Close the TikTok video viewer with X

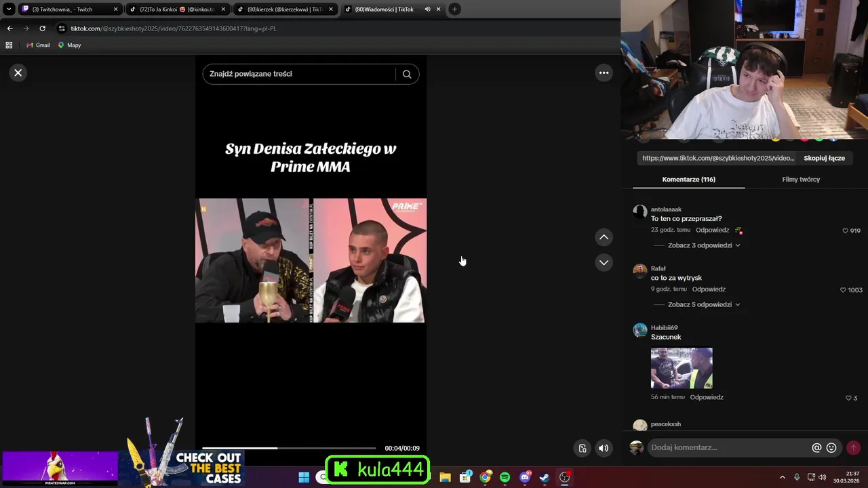click(x=18, y=73)
